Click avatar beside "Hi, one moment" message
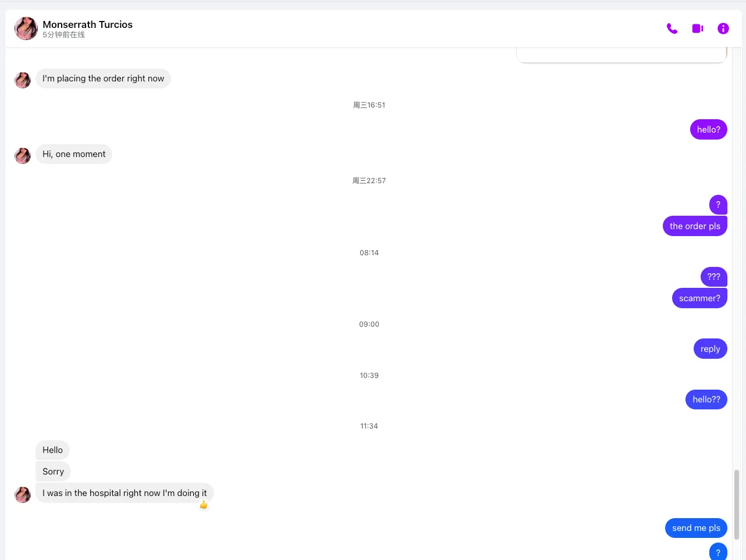The height and width of the screenshot is (560, 746). point(23,156)
